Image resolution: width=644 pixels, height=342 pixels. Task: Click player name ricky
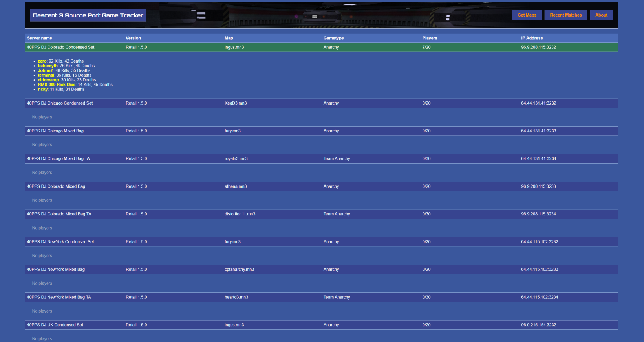click(x=42, y=90)
